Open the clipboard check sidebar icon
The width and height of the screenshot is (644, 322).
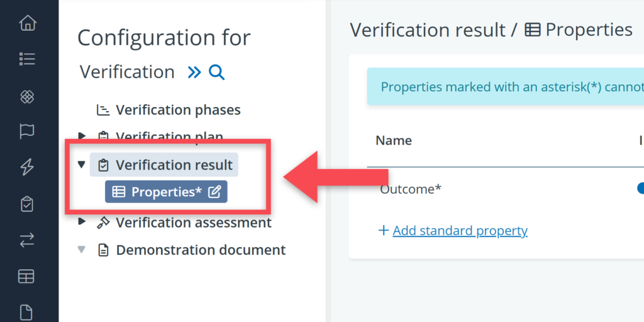[27, 204]
